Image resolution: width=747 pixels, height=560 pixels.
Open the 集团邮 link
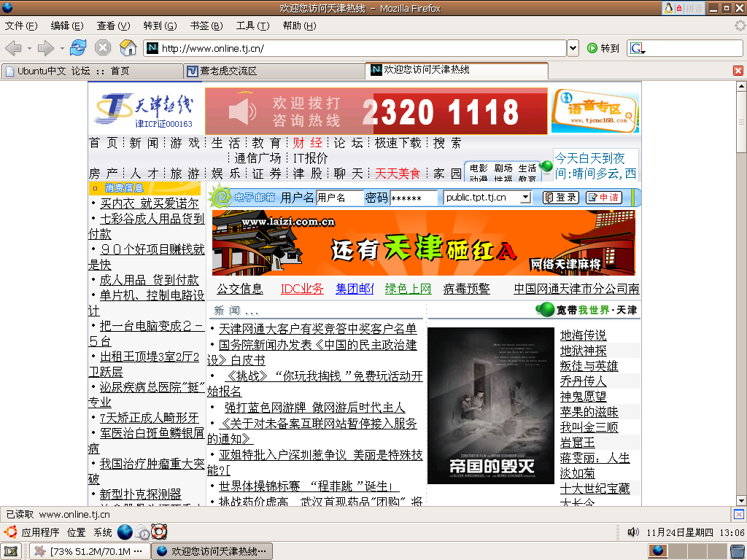coord(355,289)
